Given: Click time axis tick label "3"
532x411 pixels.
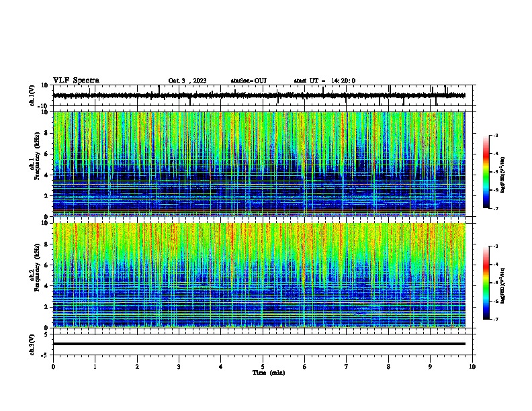Looking at the screenshot, I should [179, 367].
